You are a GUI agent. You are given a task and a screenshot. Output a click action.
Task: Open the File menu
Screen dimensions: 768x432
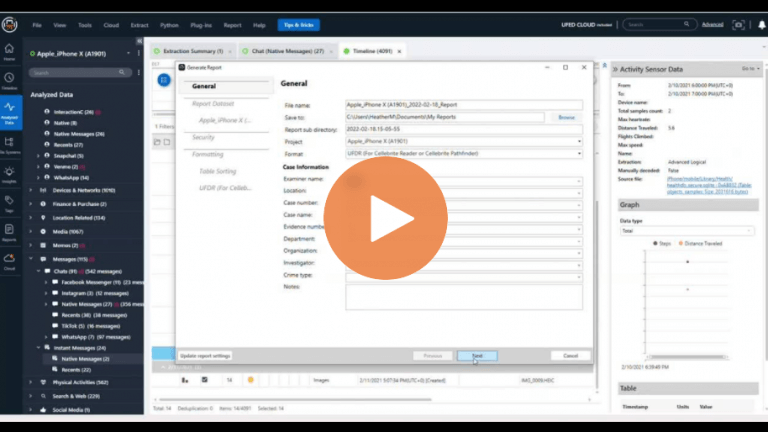pyautogui.click(x=37, y=25)
